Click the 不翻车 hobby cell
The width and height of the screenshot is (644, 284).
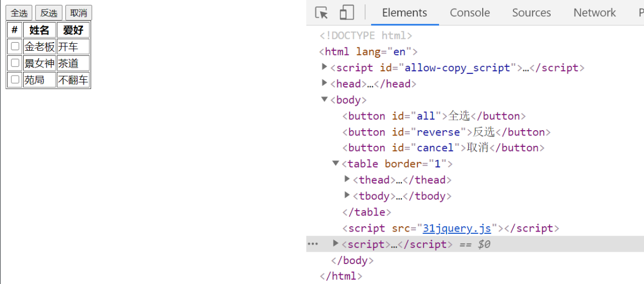tap(73, 80)
